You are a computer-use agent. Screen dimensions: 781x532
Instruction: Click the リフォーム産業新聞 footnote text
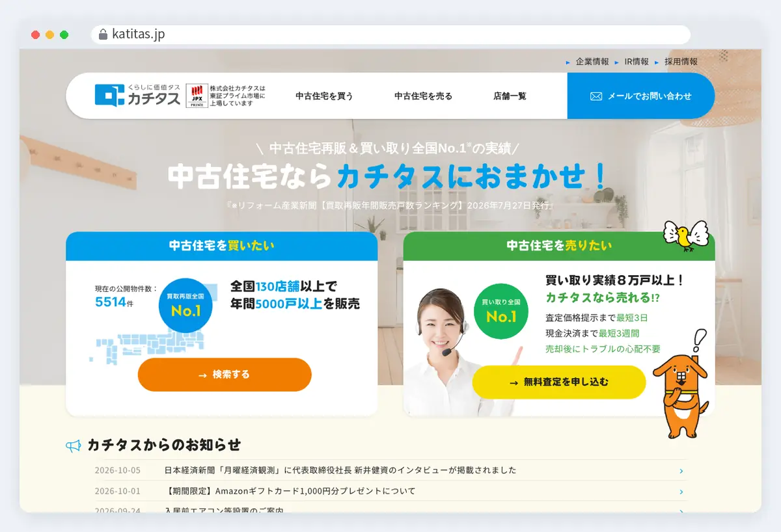390,206
